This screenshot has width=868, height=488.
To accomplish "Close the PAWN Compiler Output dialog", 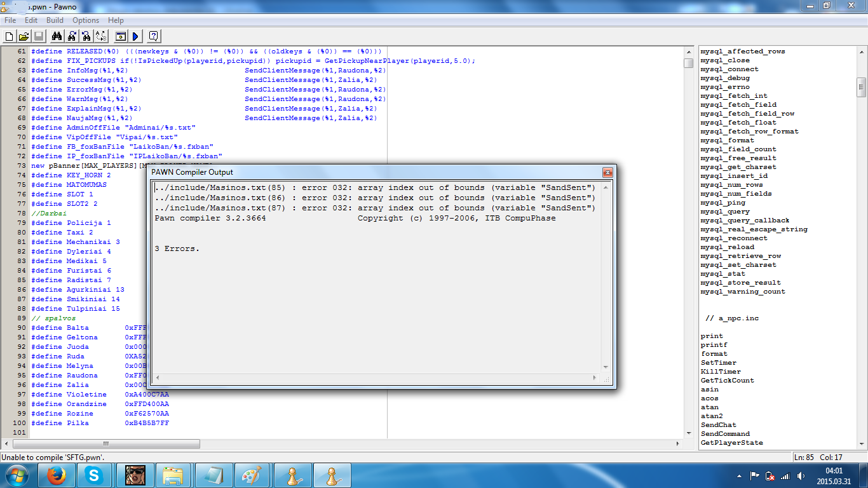I will tap(607, 172).
